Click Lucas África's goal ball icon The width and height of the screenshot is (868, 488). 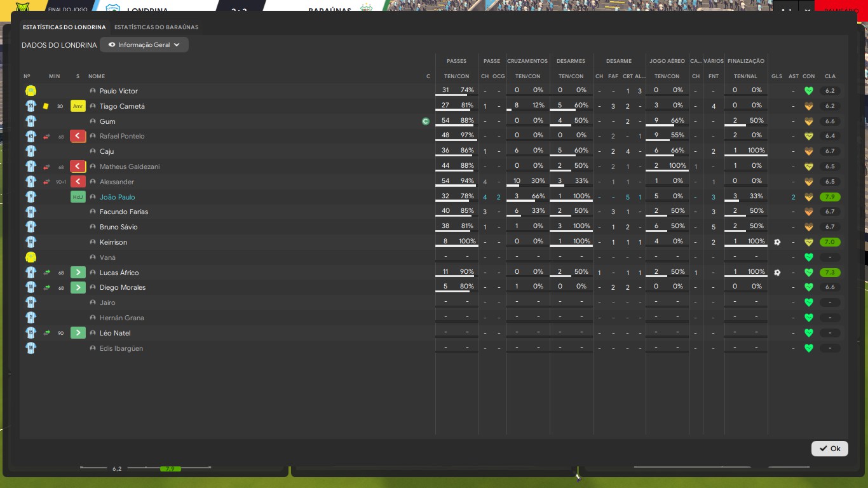pos(777,273)
